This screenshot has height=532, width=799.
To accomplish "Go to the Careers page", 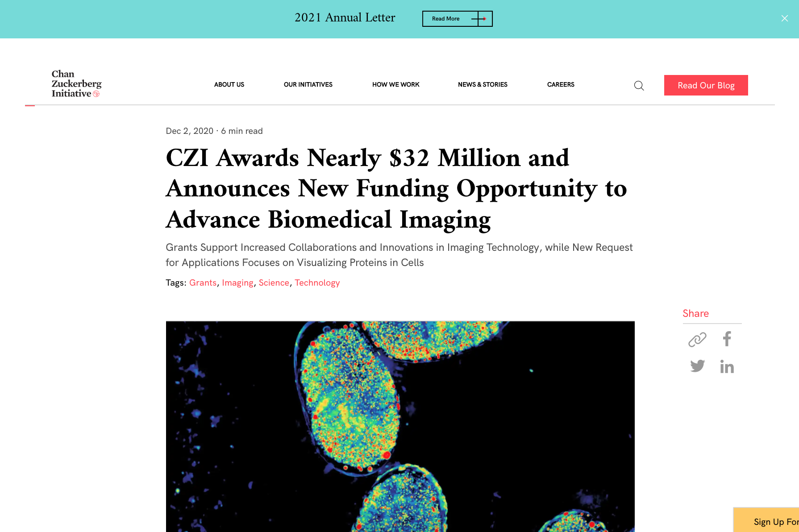I will (561, 85).
